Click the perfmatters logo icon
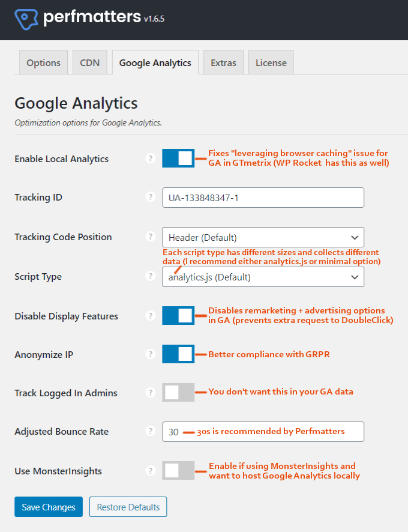The height and width of the screenshot is (532, 408). [x=26, y=19]
